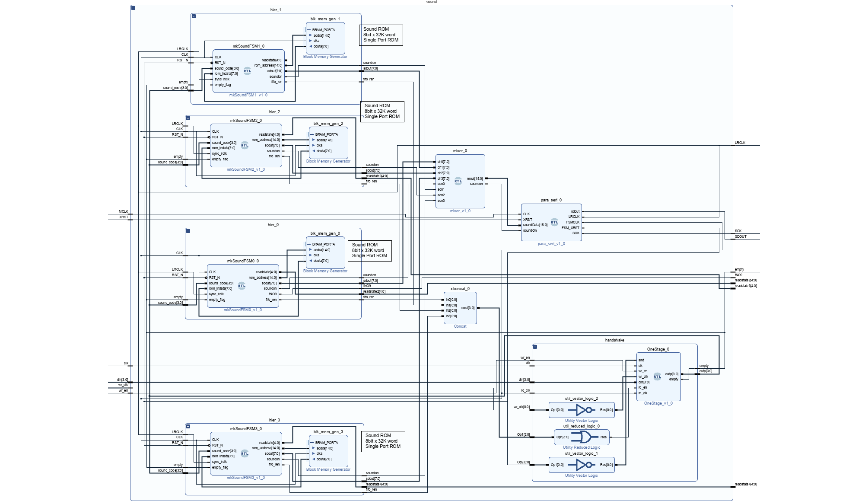Viewport: 868px width, 501px height.
Task: Select the hier_2 hierarchy title
Action: (274, 112)
